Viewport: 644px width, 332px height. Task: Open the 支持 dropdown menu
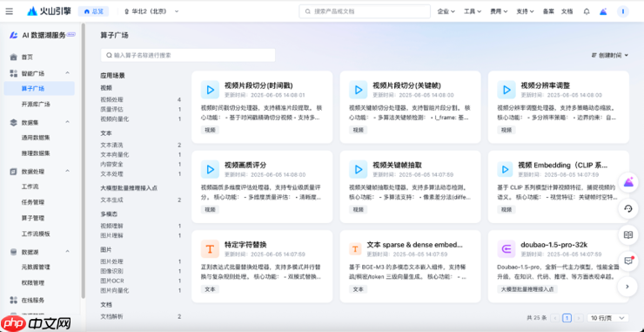coord(525,11)
